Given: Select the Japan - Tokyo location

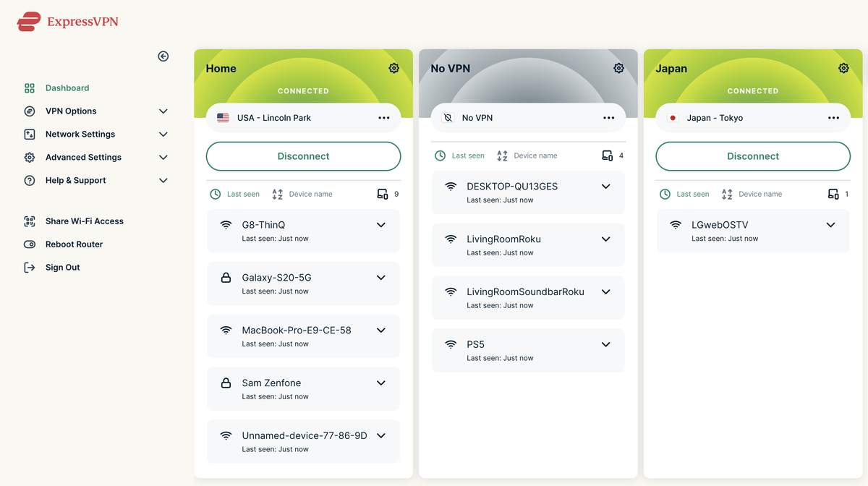Looking at the screenshot, I should [x=753, y=118].
